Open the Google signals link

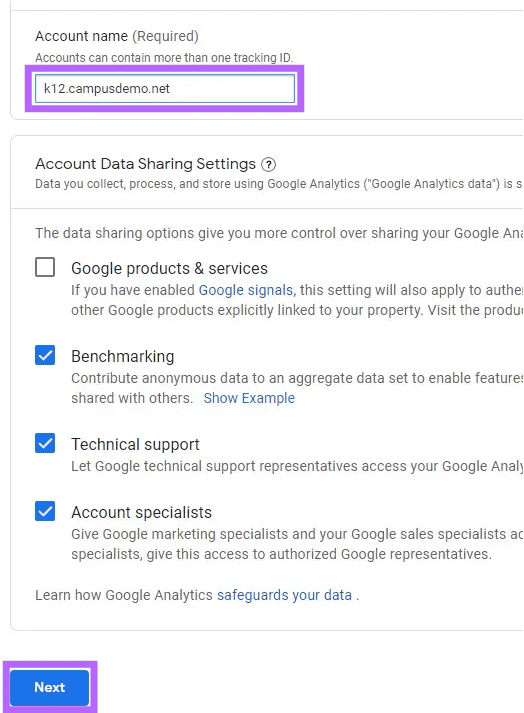(247, 290)
